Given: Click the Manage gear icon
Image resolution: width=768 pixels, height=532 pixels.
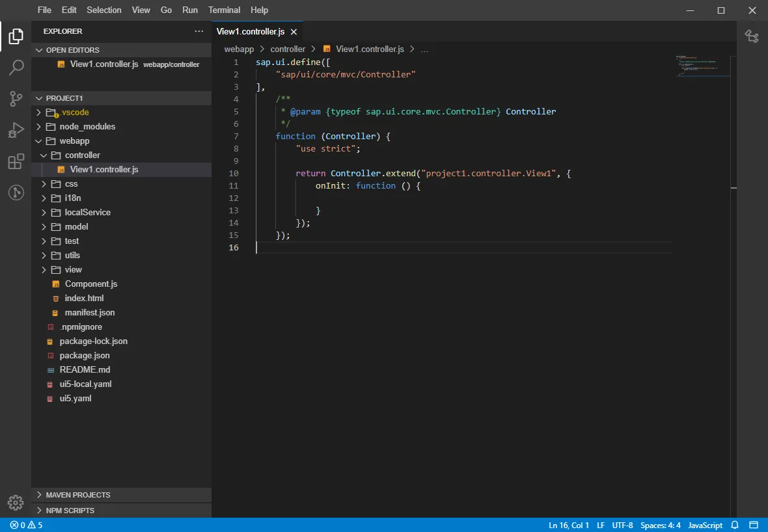Looking at the screenshot, I should (x=16, y=503).
